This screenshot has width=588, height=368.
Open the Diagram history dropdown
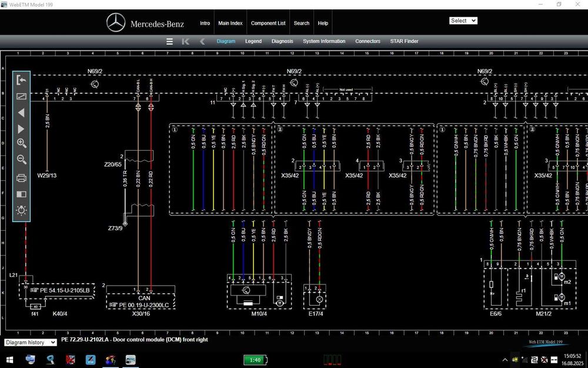point(31,343)
